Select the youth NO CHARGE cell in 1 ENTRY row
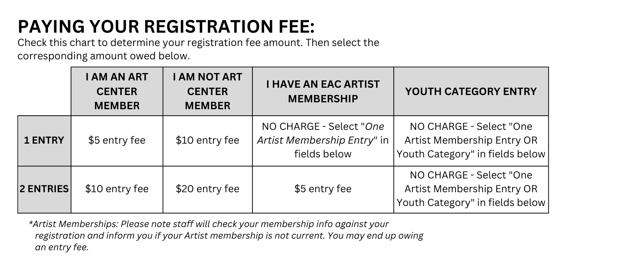This screenshot has width=644, height=258. coord(471,141)
